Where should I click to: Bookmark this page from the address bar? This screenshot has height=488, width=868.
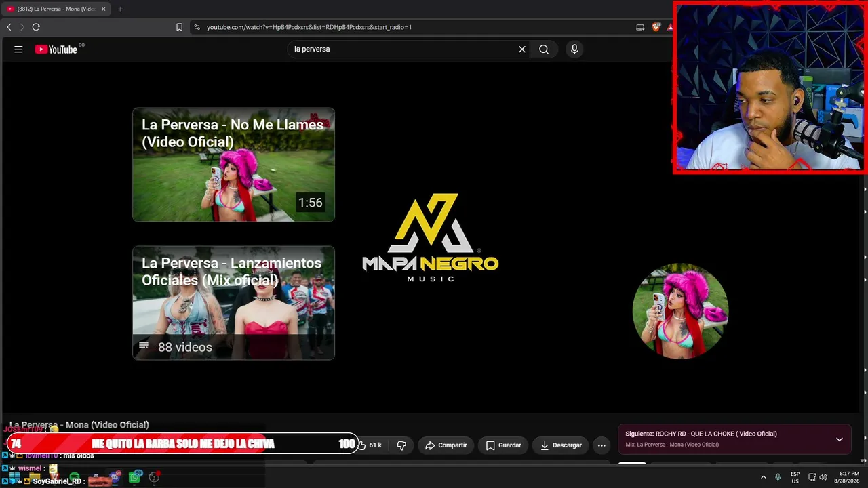point(179,27)
